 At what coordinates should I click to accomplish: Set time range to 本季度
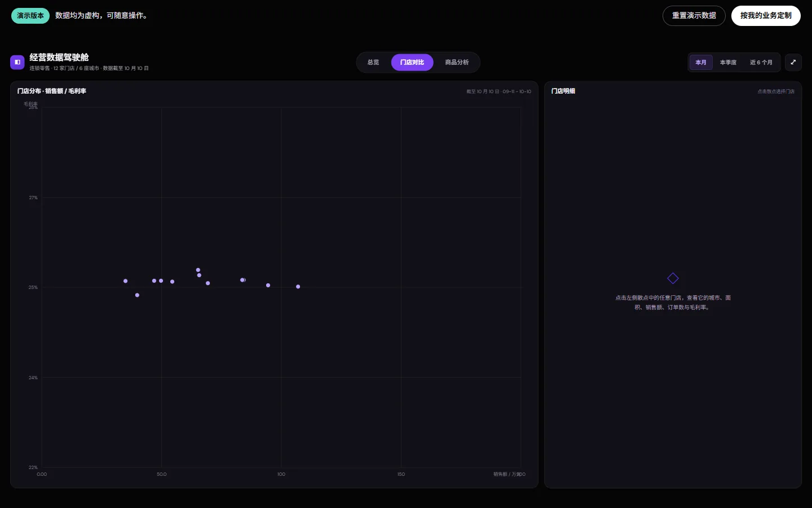[x=728, y=63]
